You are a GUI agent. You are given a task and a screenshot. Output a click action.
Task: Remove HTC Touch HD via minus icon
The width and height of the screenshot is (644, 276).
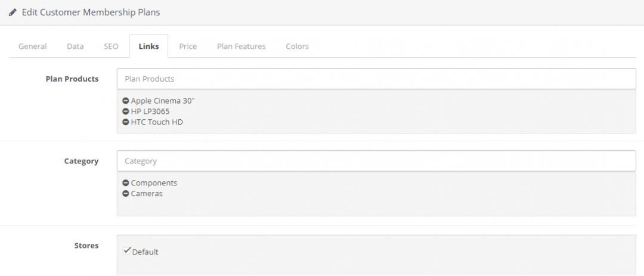pyautogui.click(x=126, y=122)
